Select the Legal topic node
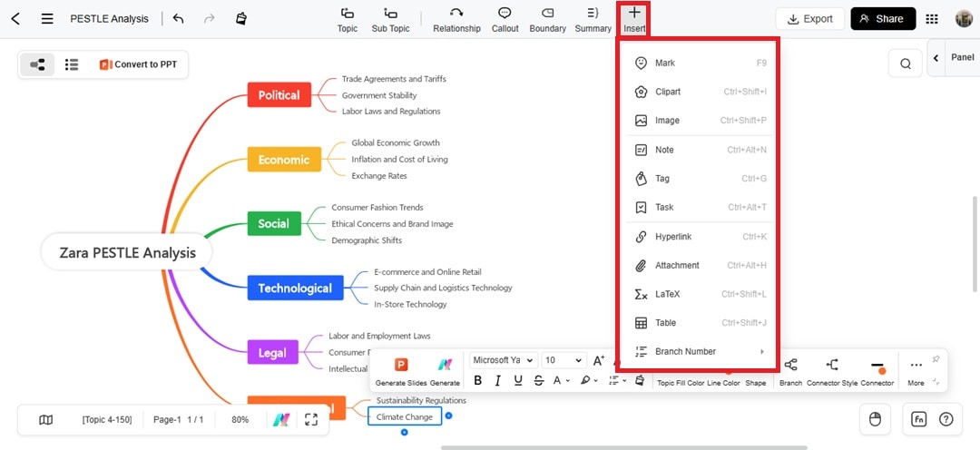The height and width of the screenshot is (450, 980). tap(272, 353)
